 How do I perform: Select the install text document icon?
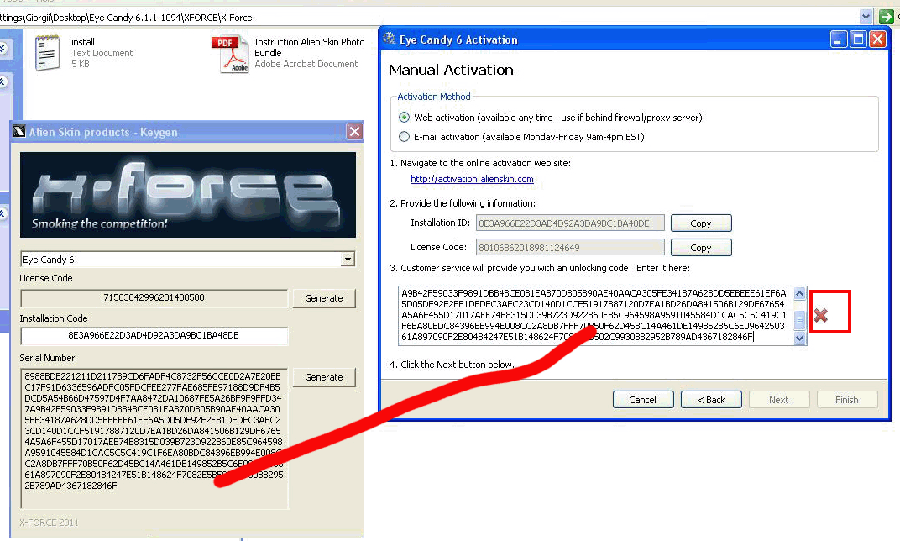(47, 53)
